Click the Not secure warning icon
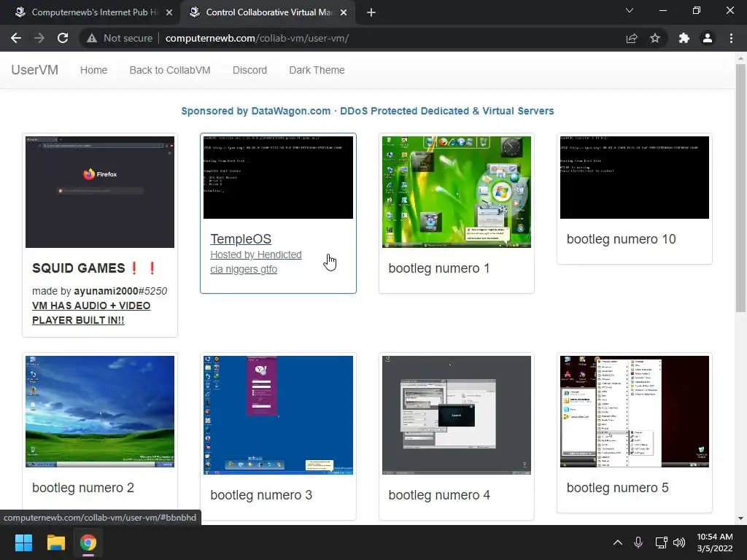 (92, 38)
